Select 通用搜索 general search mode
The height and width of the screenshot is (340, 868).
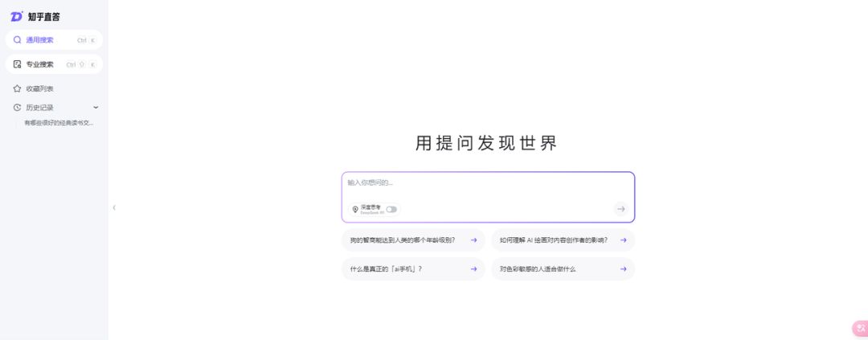40,39
